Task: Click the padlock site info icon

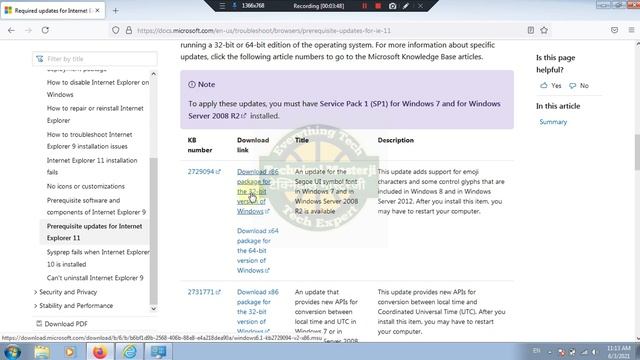Action: [x=129, y=30]
